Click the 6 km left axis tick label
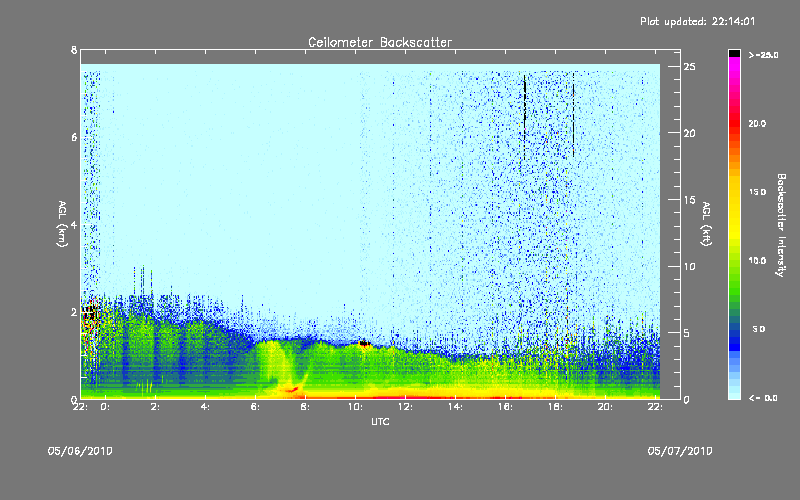The width and height of the screenshot is (800, 500). pos(74,137)
